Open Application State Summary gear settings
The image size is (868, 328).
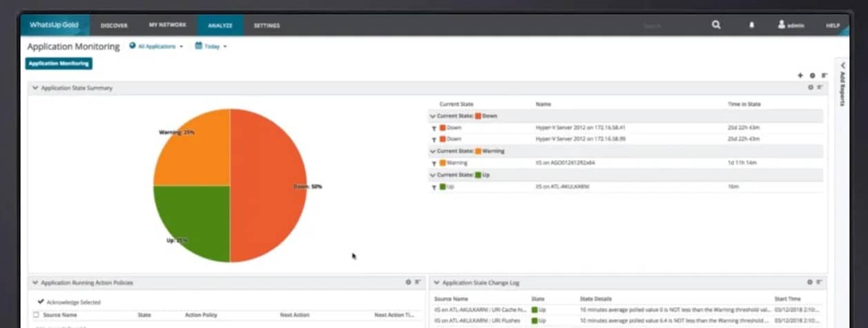[811, 88]
